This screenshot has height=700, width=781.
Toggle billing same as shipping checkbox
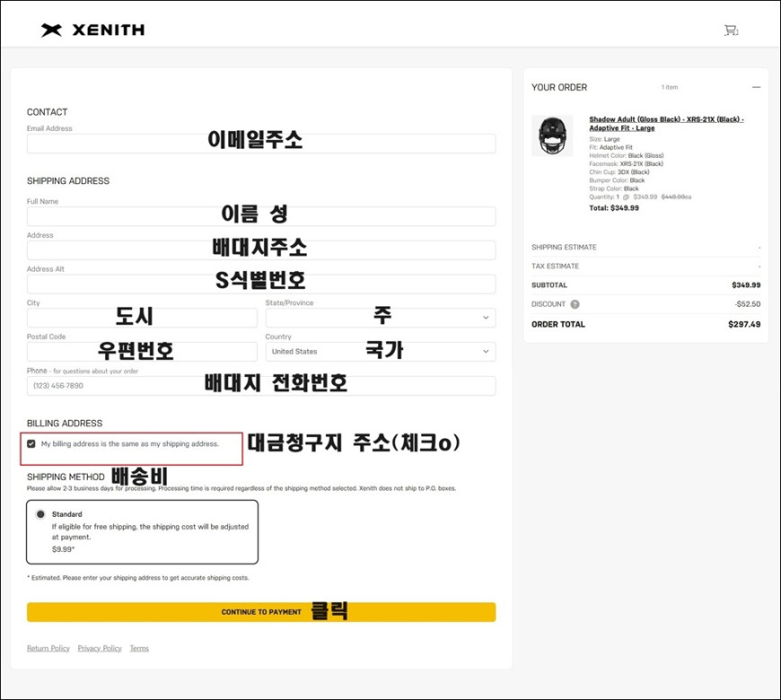(31, 443)
